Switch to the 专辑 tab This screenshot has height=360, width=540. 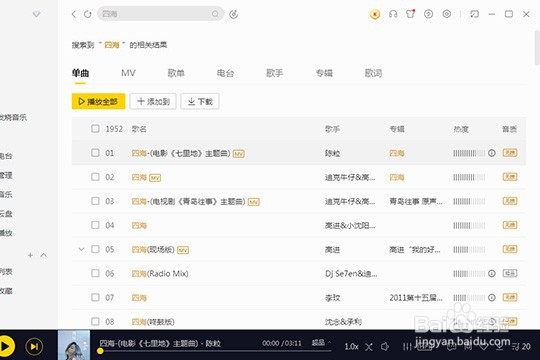(324, 73)
